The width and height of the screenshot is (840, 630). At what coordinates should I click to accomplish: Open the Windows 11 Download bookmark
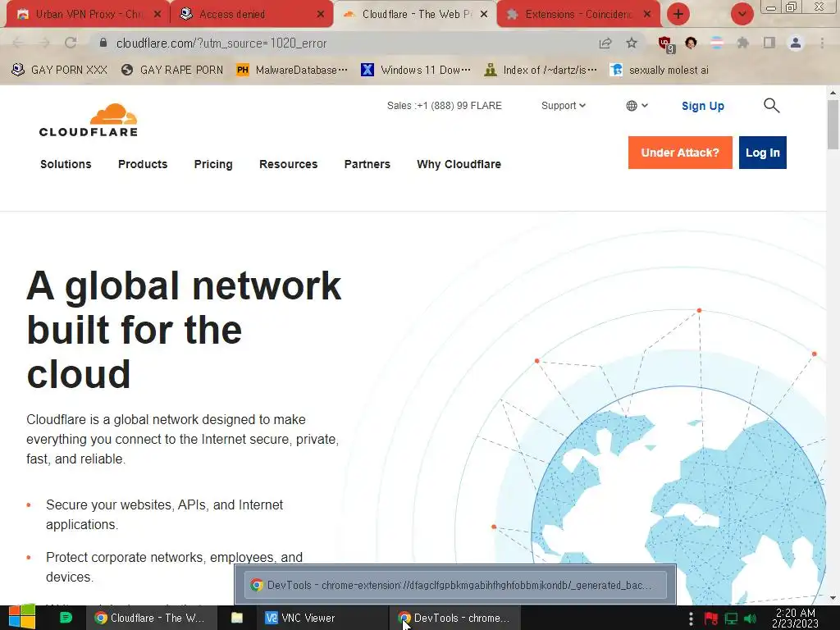416,71
